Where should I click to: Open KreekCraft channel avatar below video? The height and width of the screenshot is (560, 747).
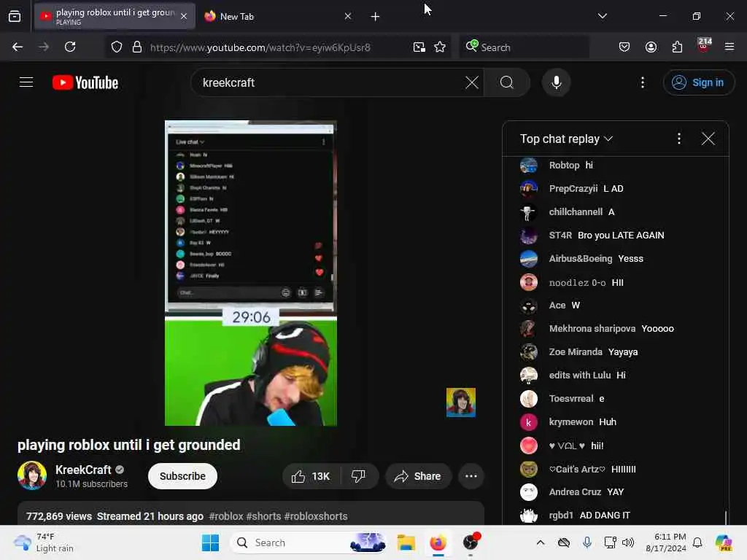pos(32,475)
